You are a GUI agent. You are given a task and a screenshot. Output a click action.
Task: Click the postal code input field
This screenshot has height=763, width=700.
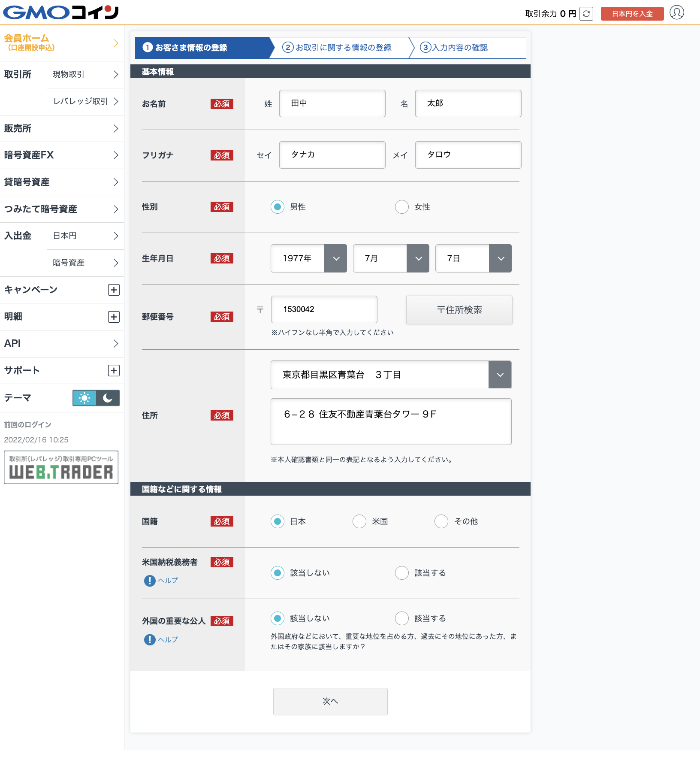coord(324,309)
